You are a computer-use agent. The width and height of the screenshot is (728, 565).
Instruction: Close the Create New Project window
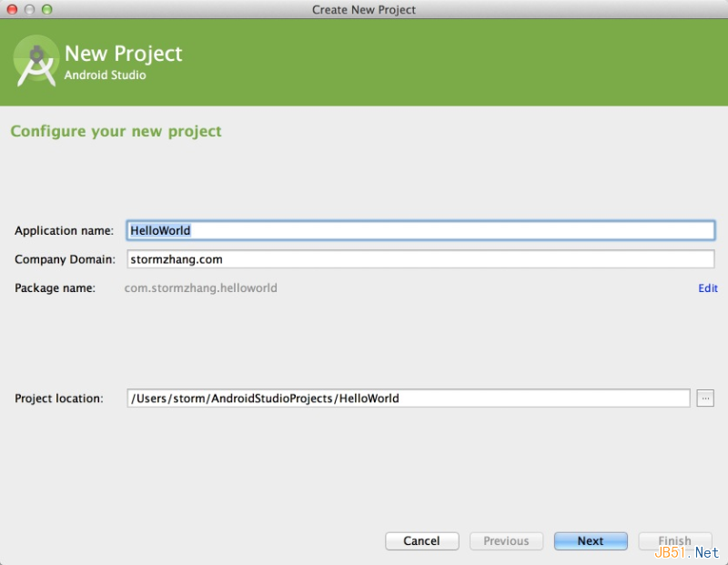(x=12, y=9)
